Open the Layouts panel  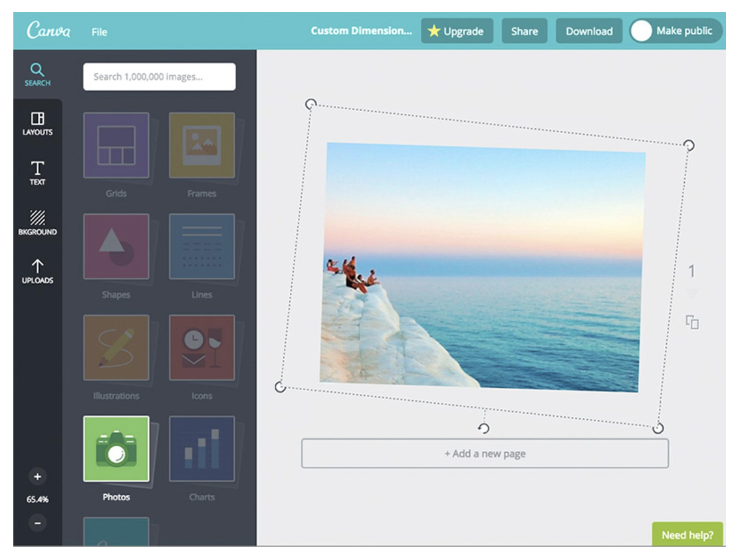coord(38,123)
